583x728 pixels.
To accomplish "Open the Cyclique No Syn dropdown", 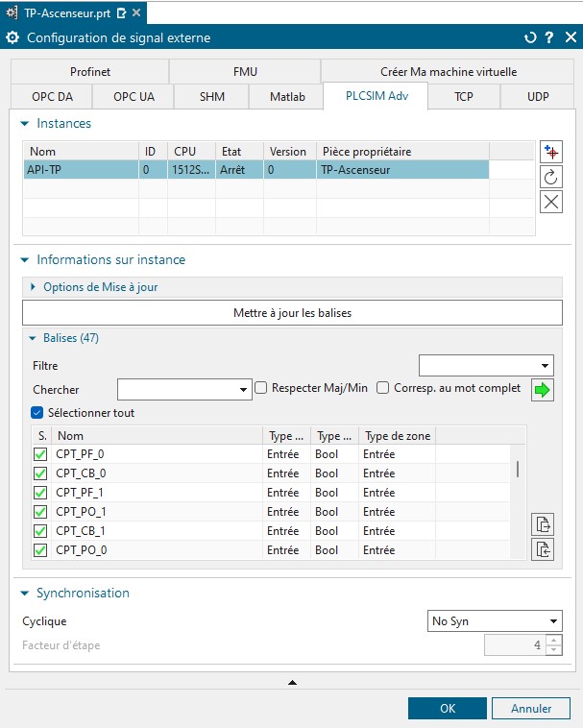I will coord(495,621).
